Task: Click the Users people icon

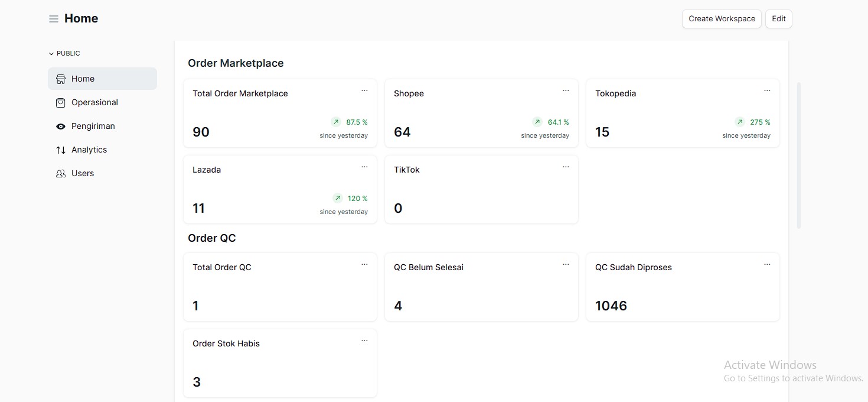Action: pyautogui.click(x=61, y=174)
